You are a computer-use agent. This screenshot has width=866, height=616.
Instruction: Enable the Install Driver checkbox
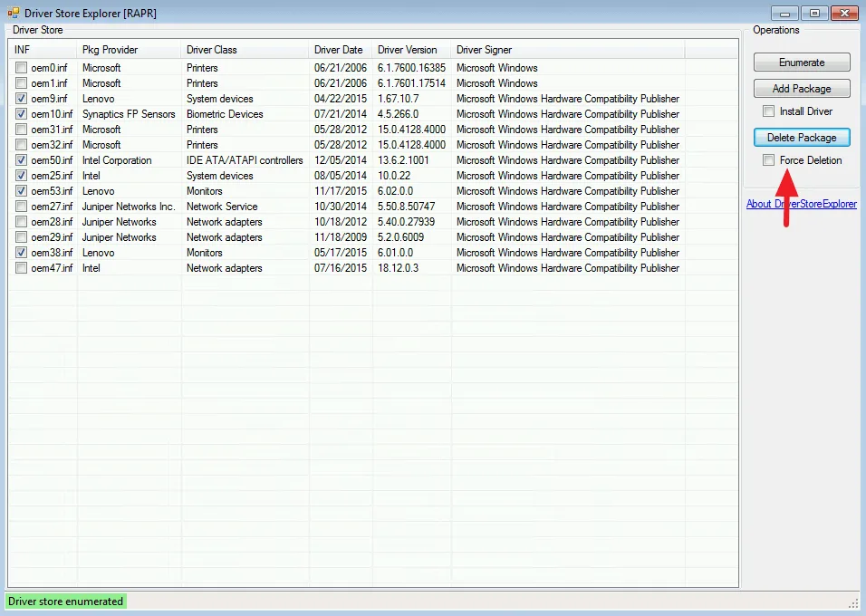coord(768,111)
